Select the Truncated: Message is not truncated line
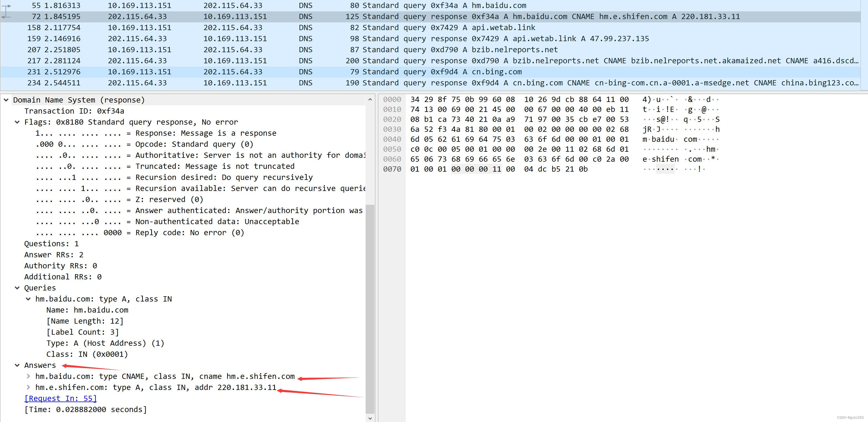This screenshot has height=422, width=868. 165,167
